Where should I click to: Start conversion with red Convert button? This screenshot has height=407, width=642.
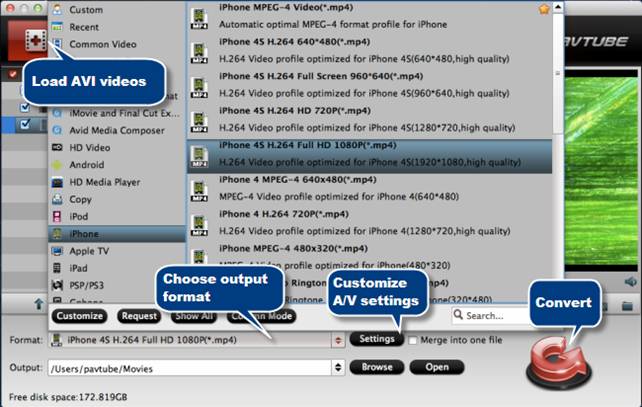559,364
